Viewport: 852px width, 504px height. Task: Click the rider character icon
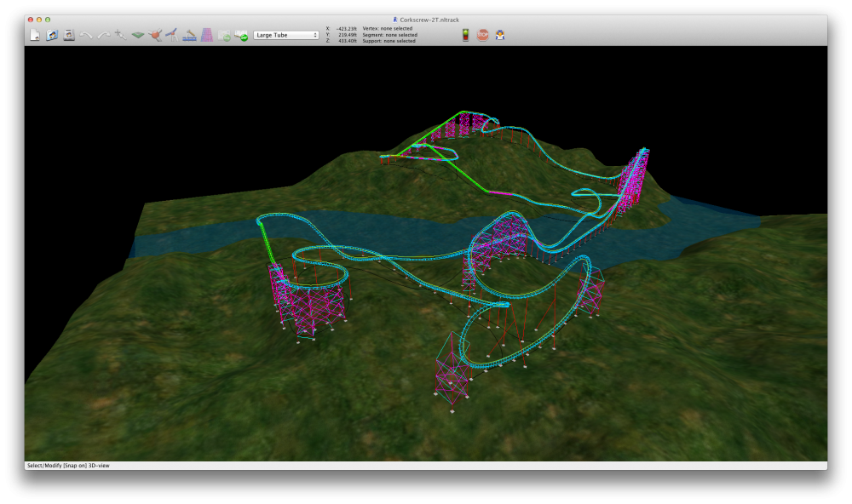pyautogui.click(x=500, y=35)
